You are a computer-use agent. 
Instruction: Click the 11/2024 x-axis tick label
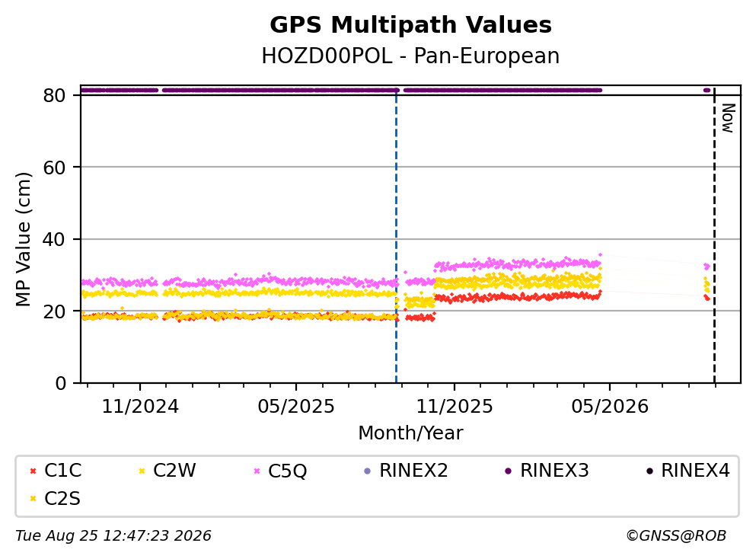(x=140, y=407)
